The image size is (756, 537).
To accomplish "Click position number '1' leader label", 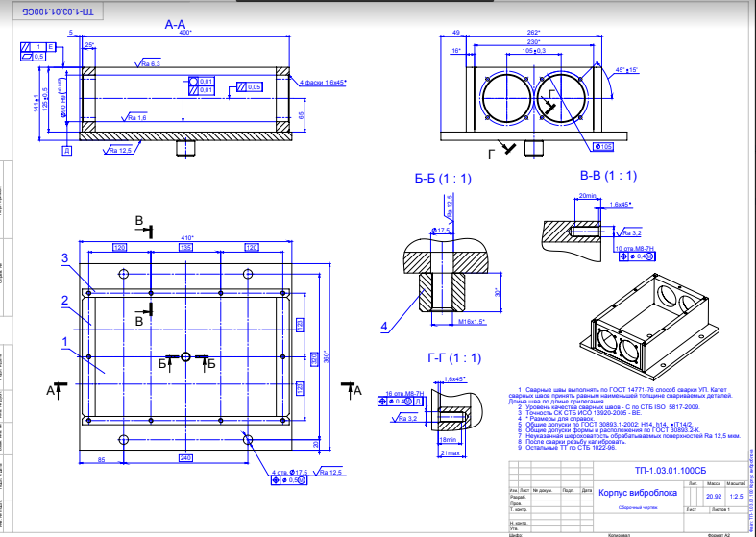I will [x=65, y=342].
